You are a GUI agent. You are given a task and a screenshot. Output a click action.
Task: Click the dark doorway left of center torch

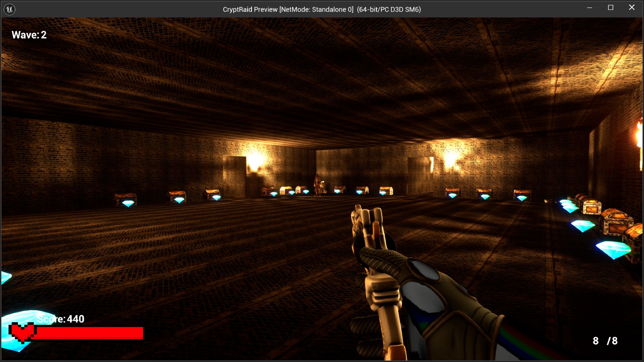click(234, 176)
